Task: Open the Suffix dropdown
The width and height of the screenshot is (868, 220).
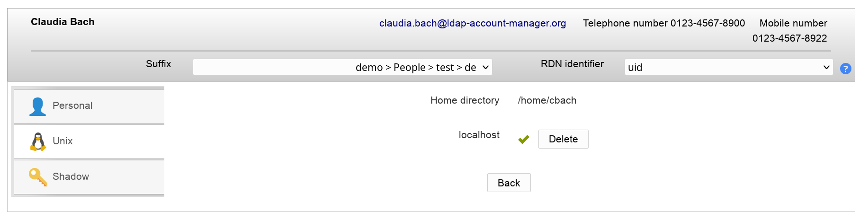Action: coord(342,67)
